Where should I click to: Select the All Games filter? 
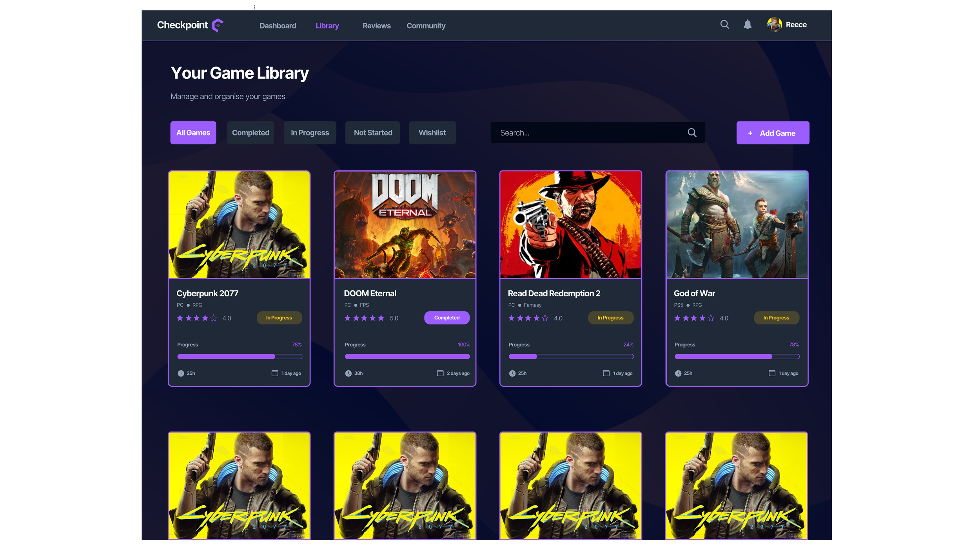[x=193, y=133]
